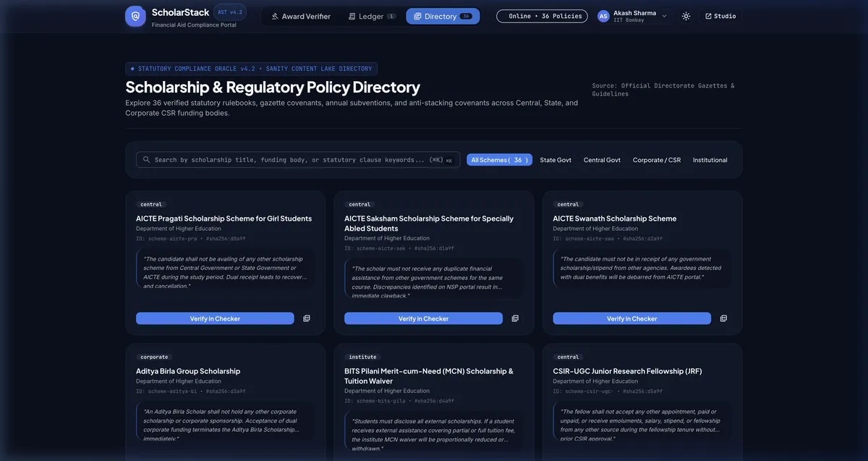Verify AICTE Swanath scheme in Checker
Viewport: 868px width, 461px height.
632,318
